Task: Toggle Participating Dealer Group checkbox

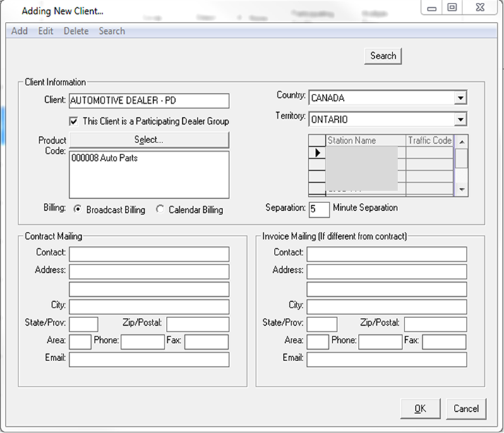Action: click(x=74, y=121)
